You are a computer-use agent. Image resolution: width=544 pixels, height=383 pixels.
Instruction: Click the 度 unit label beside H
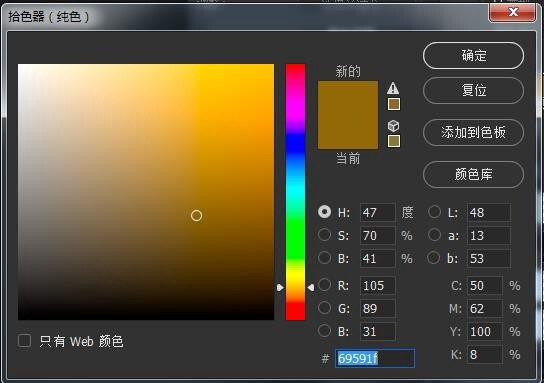407,212
